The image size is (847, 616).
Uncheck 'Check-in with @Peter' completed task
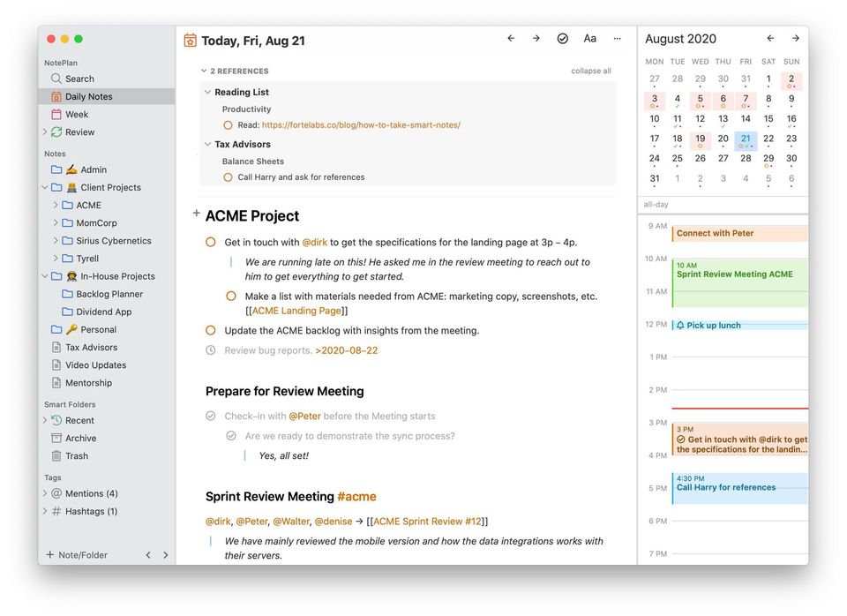pyautogui.click(x=211, y=416)
